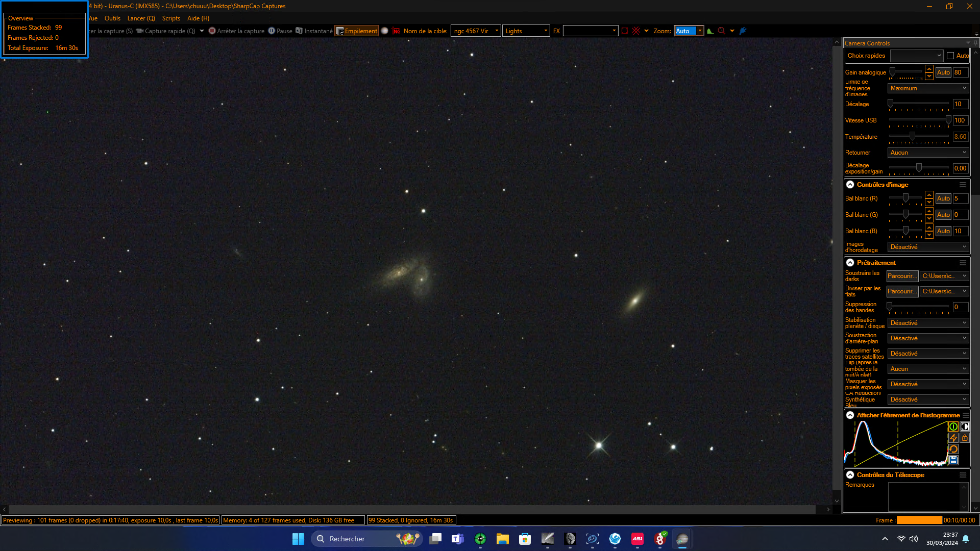Click the Capture rapide camera icon

pos(139,31)
